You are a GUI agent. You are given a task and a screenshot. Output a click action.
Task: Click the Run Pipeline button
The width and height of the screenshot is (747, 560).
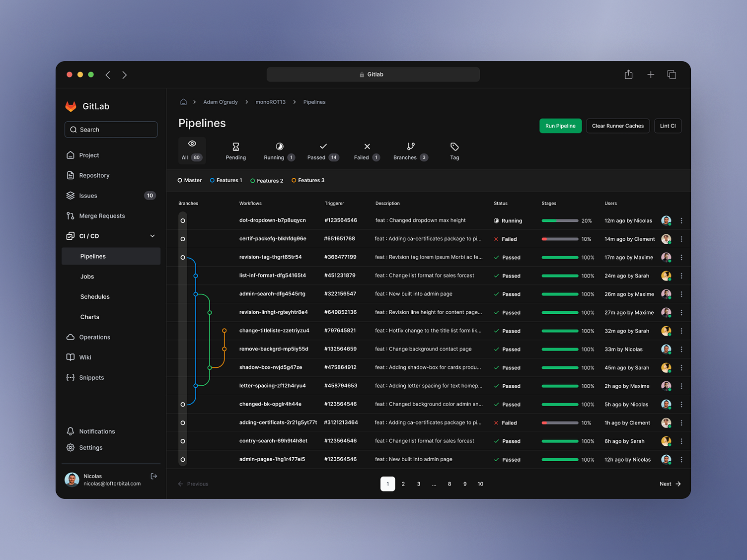(x=560, y=126)
